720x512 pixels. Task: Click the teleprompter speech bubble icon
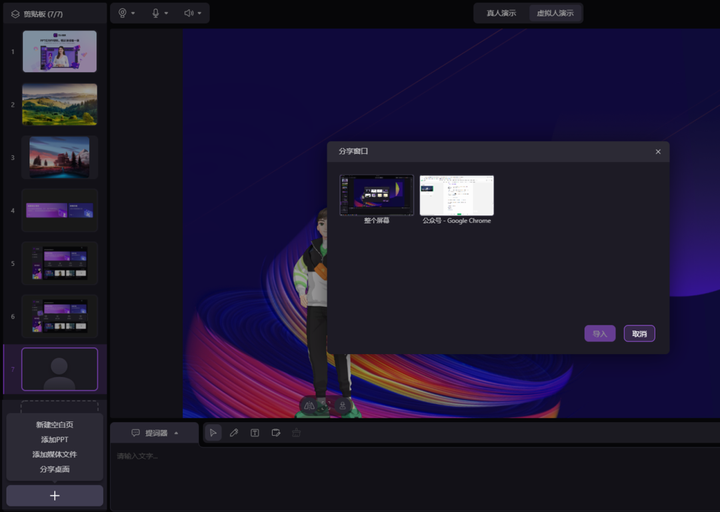135,433
